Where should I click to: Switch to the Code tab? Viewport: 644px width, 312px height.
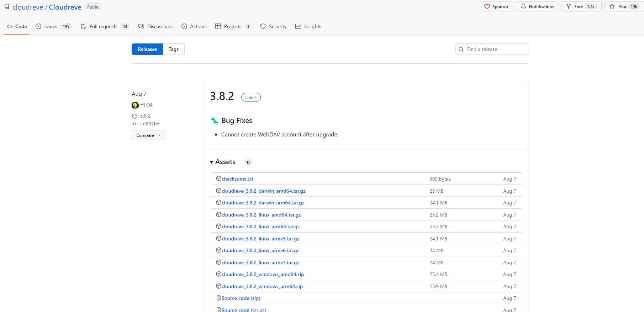(17, 26)
